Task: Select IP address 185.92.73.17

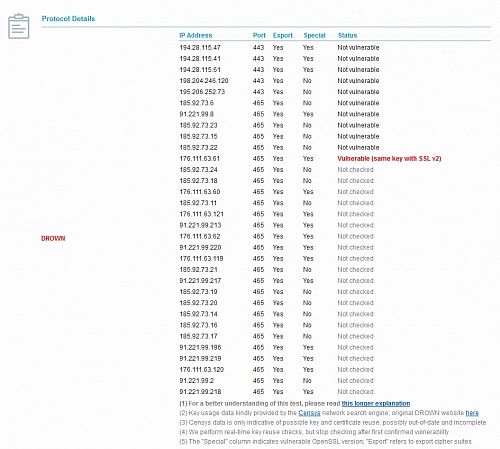Action: point(198,336)
